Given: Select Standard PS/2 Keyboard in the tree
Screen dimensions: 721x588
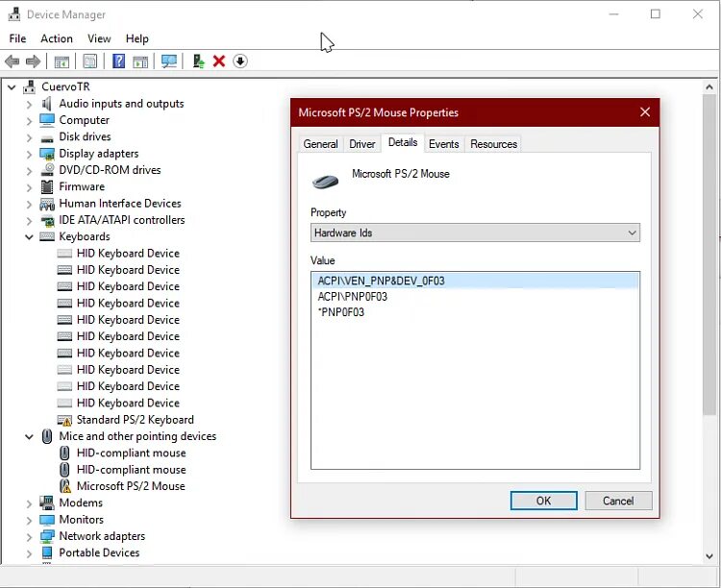Looking at the screenshot, I should (136, 420).
